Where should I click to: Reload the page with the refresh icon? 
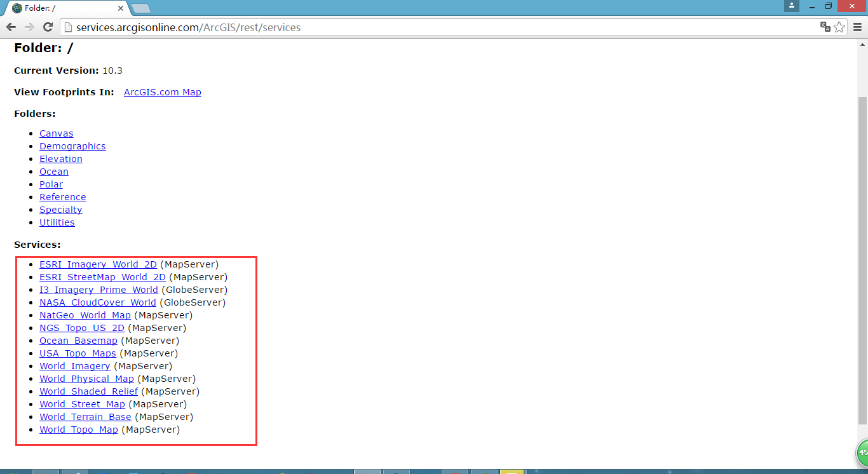pos(48,27)
